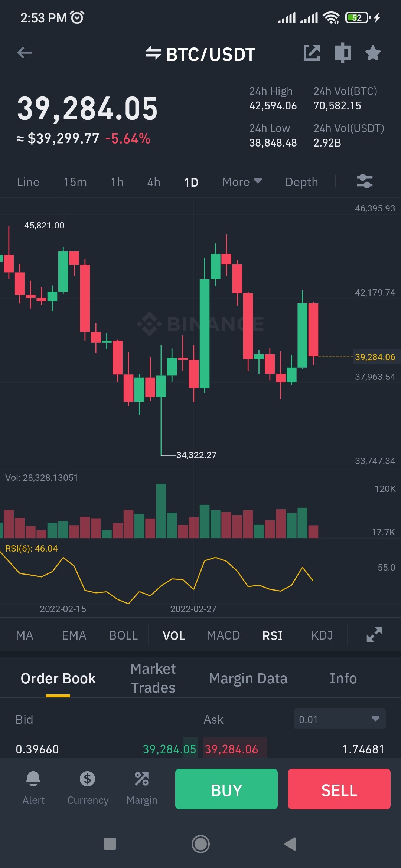Tap the red SELL button
Viewport: 401px width, 868px height.
(339, 789)
